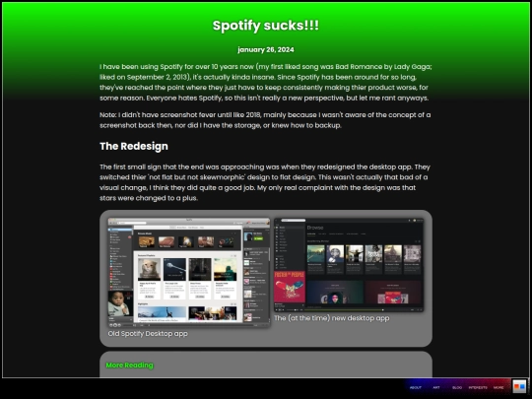
Task: Click the paragraph starting 'I have been using Spotify'
Action: click(x=266, y=83)
